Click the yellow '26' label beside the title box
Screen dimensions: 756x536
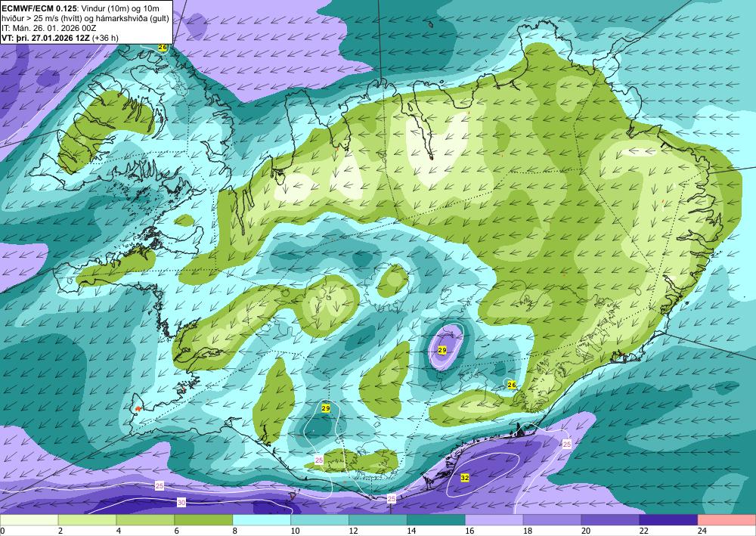pos(163,47)
